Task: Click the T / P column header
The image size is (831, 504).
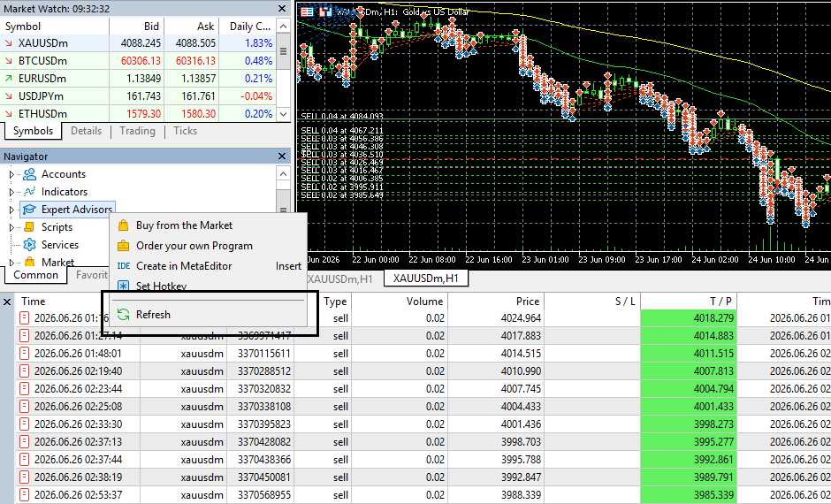Action: coord(689,301)
